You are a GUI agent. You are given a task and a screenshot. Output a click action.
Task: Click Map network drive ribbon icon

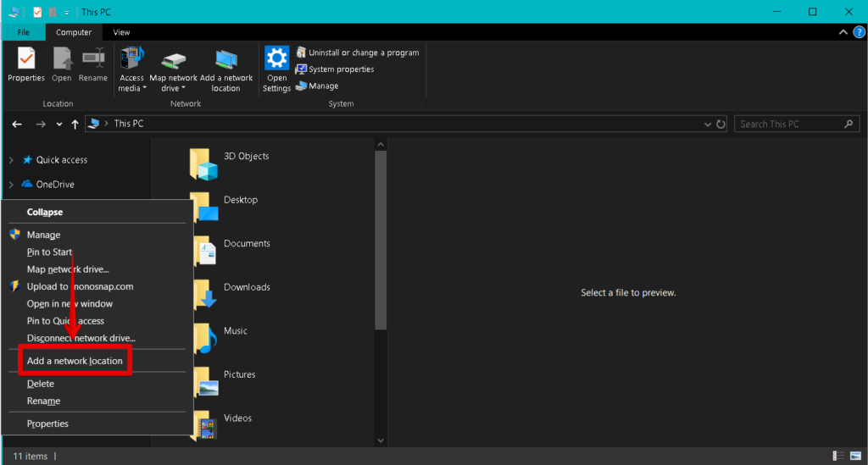click(173, 60)
